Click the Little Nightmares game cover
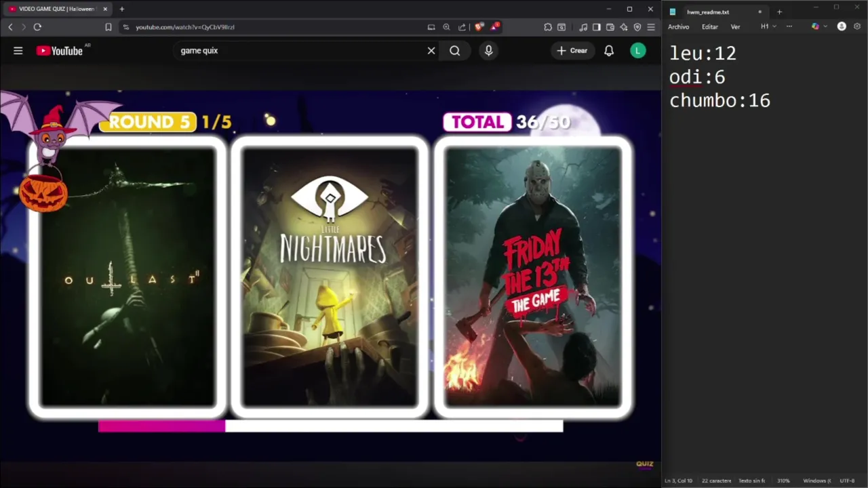 coord(330,277)
